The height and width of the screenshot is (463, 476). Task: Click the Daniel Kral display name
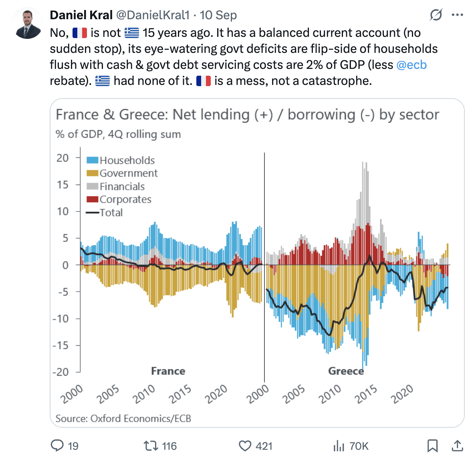coord(81,15)
